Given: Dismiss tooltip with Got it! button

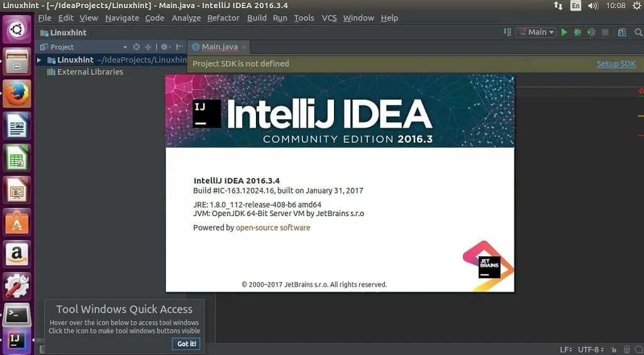Looking at the screenshot, I should click(186, 344).
